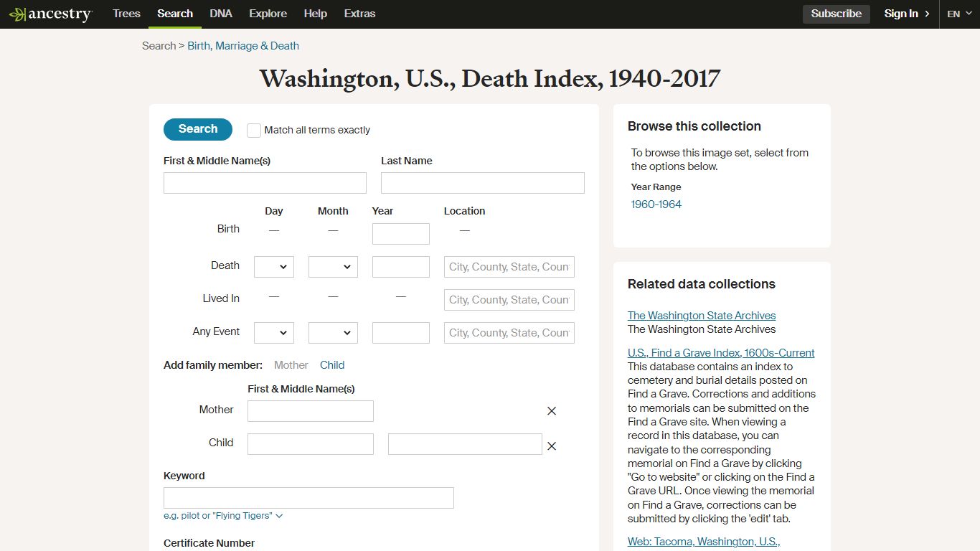Open the Death month dropdown
This screenshot has width=980, height=551.
tap(333, 267)
